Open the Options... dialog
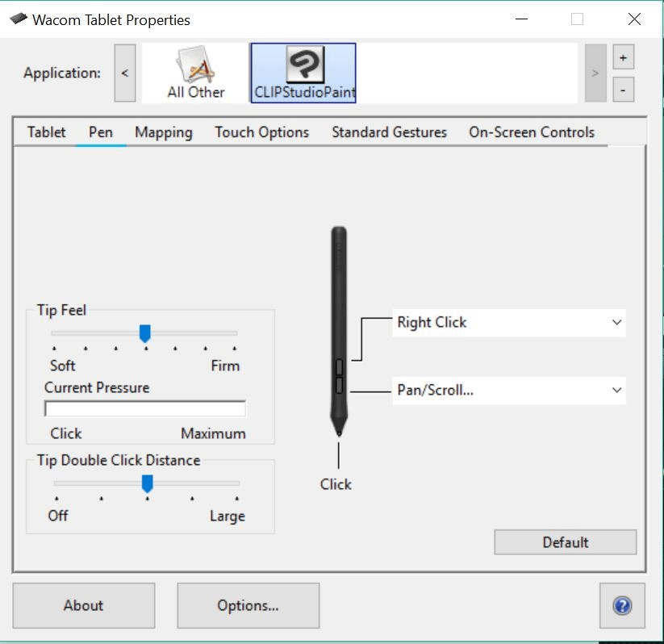This screenshot has width=664, height=644. [x=248, y=605]
